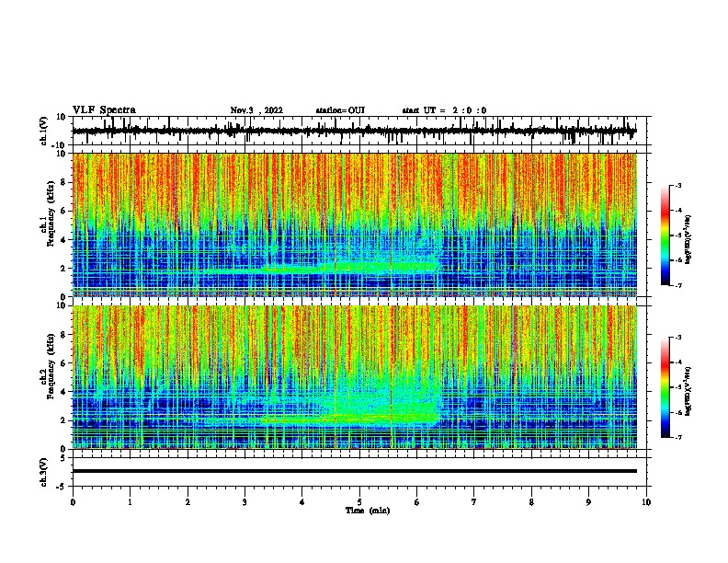This screenshot has width=728, height=563.
Task: Click the "2" tick on ch.1 frequency axis
Action: (63, 269)
